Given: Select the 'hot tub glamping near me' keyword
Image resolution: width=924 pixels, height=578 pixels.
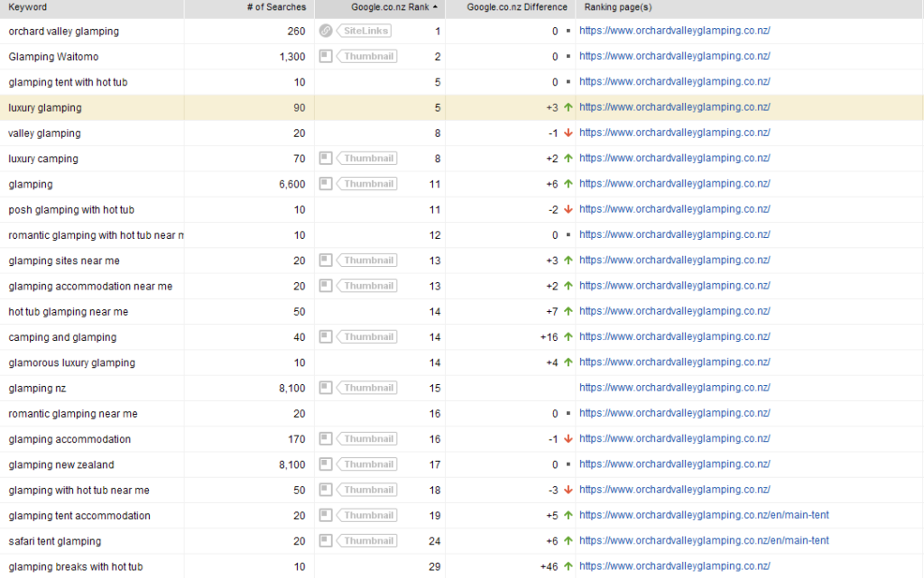Looking at the screenshot, I should (69, 312).
